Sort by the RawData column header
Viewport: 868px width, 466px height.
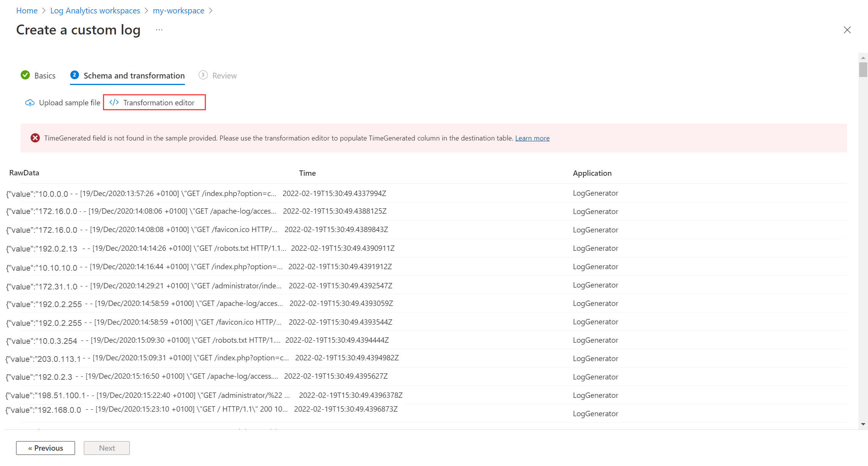tap(24, 173)
